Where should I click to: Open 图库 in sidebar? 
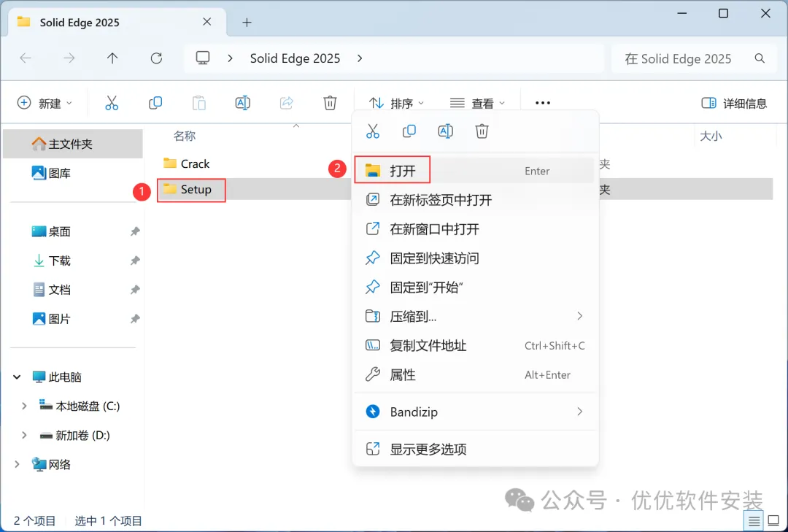coord(51,173)
